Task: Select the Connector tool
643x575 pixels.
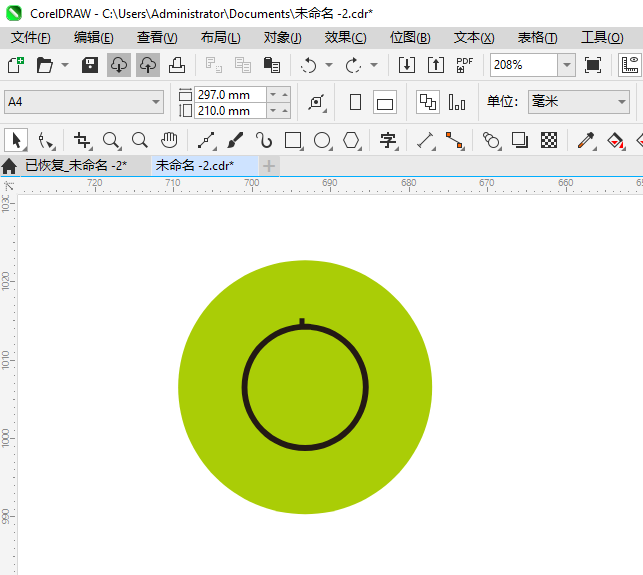Action: (x=455, y=141)
